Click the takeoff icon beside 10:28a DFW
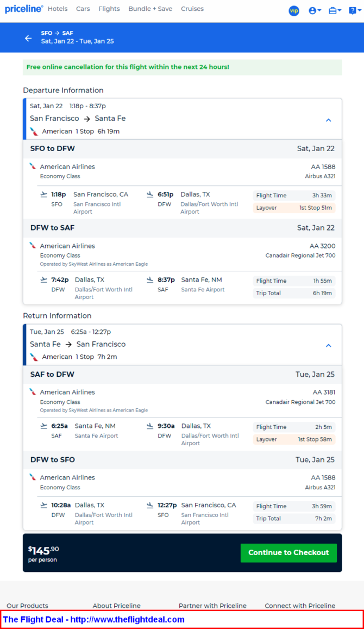Viewport: 364px width, 629px height. tap(43, 506)
